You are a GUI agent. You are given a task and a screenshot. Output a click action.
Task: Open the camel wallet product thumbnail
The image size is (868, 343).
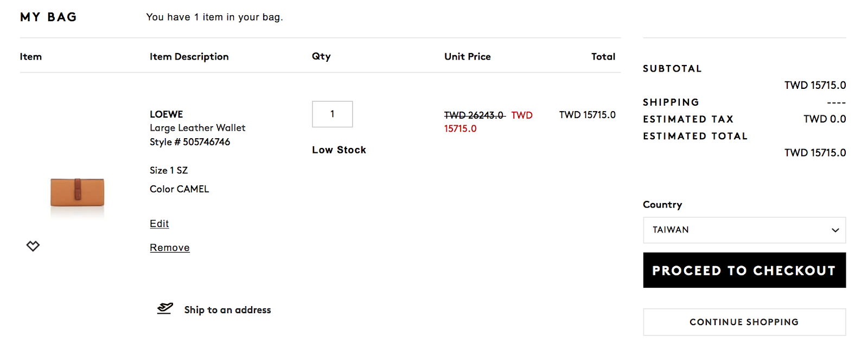(77, 192)
